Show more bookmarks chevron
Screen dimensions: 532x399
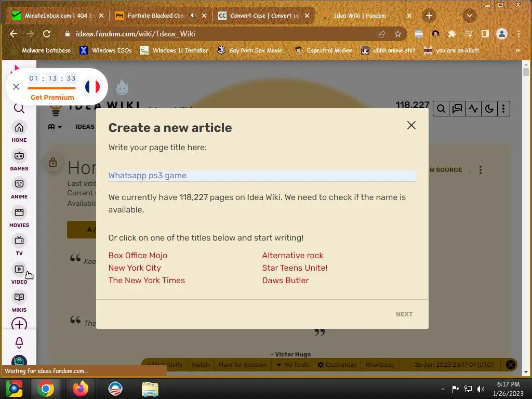tap(518, 50)
